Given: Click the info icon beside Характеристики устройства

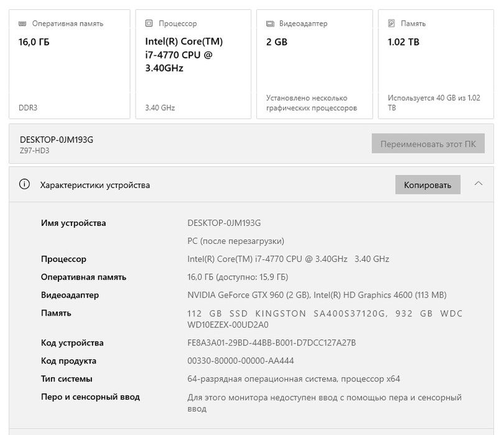Looking at the screenshot, I should [x=25, y=184].
